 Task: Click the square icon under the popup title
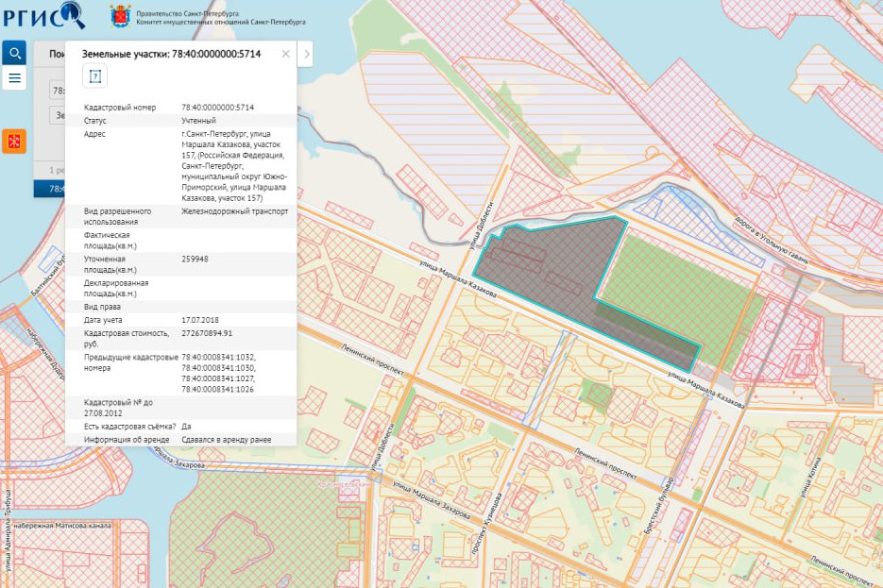94,76
